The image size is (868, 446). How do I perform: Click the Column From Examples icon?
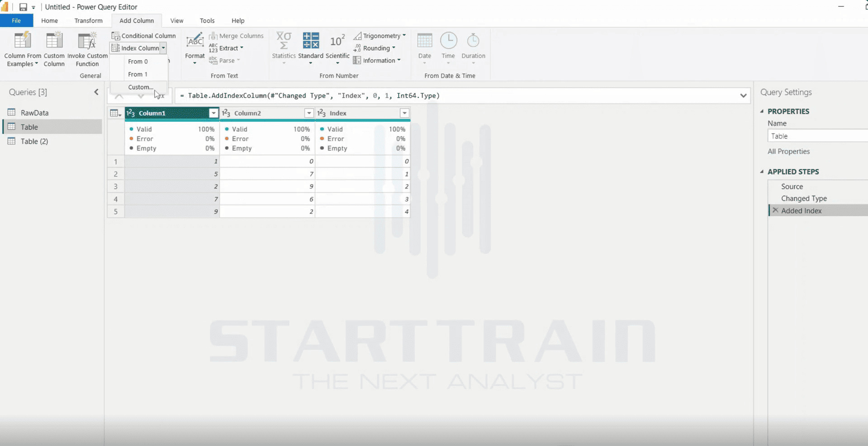click(23, 41)
